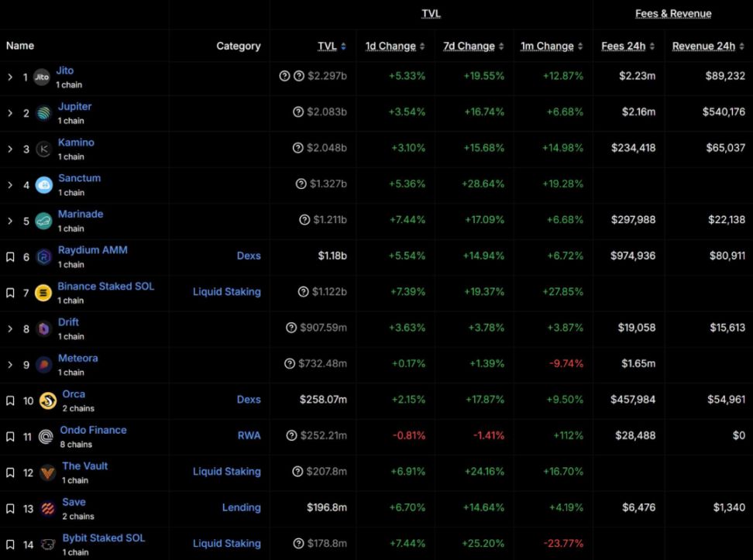753x560 pixels.
Task: Open the Dexs category link for Orca
Action: (x=249, y=400)
